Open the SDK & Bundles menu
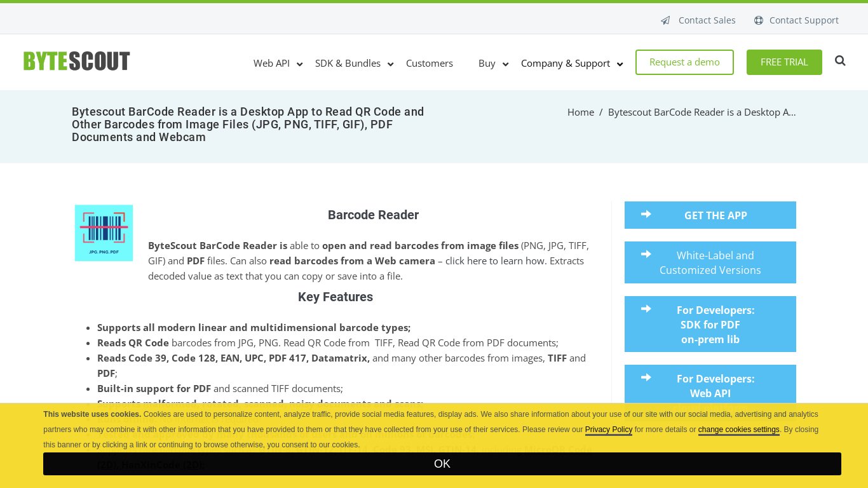 pyautogui.click(x=348, y=64)
